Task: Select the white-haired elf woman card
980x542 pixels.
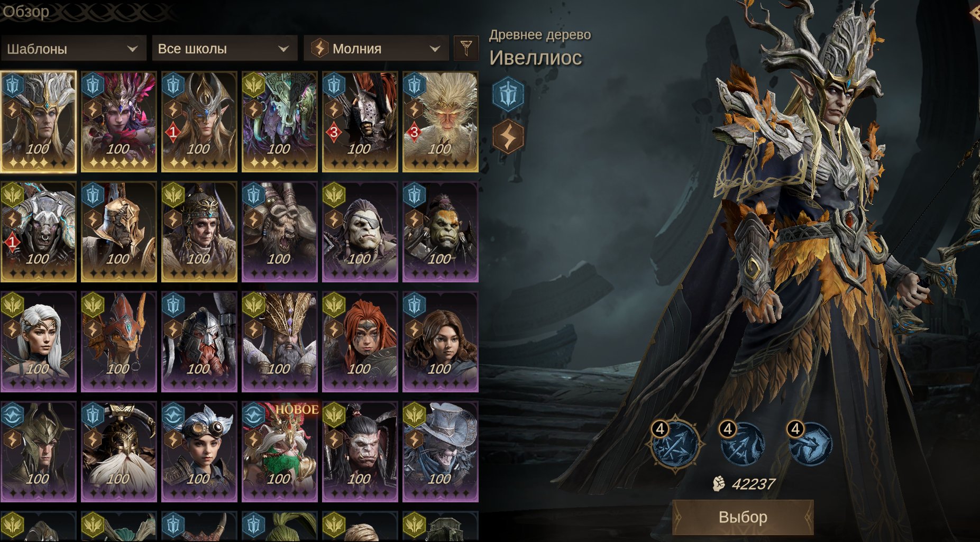Action: click(x=39, y=342)
